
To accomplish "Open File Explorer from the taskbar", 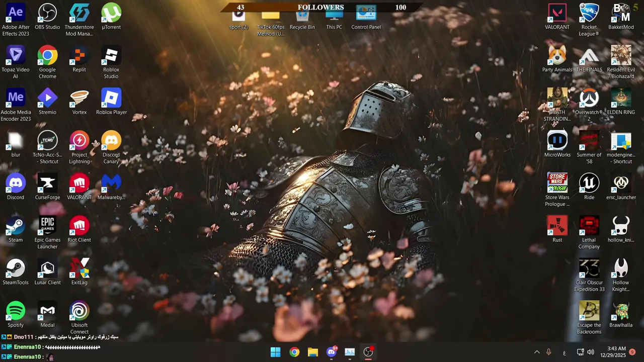I will [313, 352].
